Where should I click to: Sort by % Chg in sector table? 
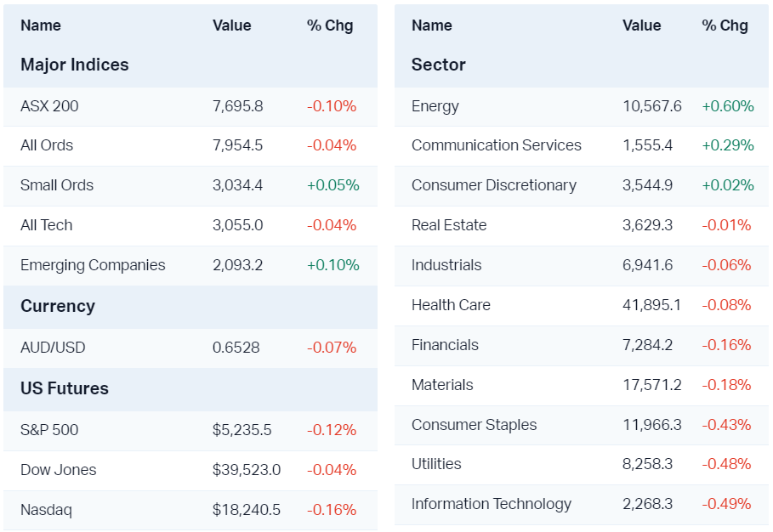(x=725, y=25)
